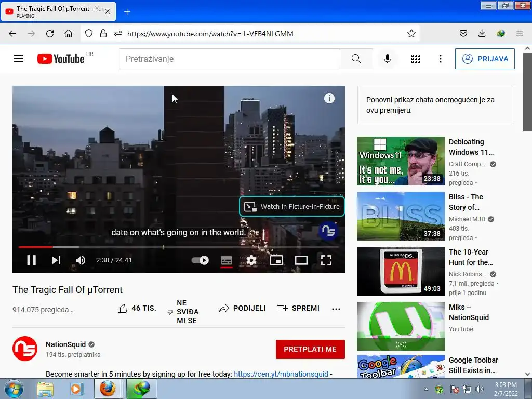Start voice search with microphone

click(x=387, y=59)
